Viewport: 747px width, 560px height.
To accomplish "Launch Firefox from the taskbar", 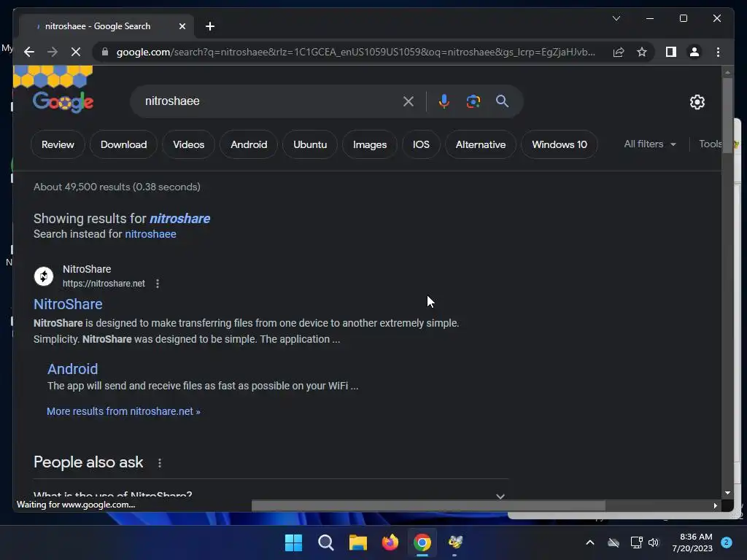I will [x=390, y=542].
